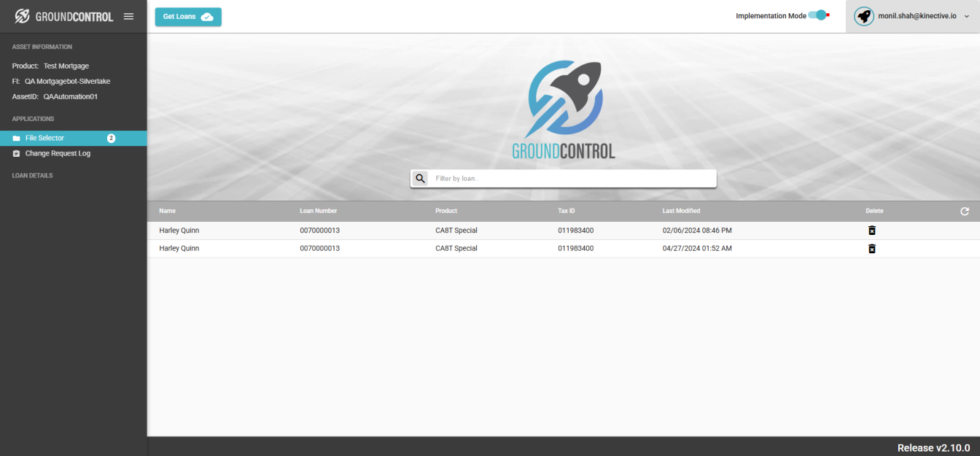Click the magnifying glass search icon
The image size is (980, 456).
(x=420, y=178)
